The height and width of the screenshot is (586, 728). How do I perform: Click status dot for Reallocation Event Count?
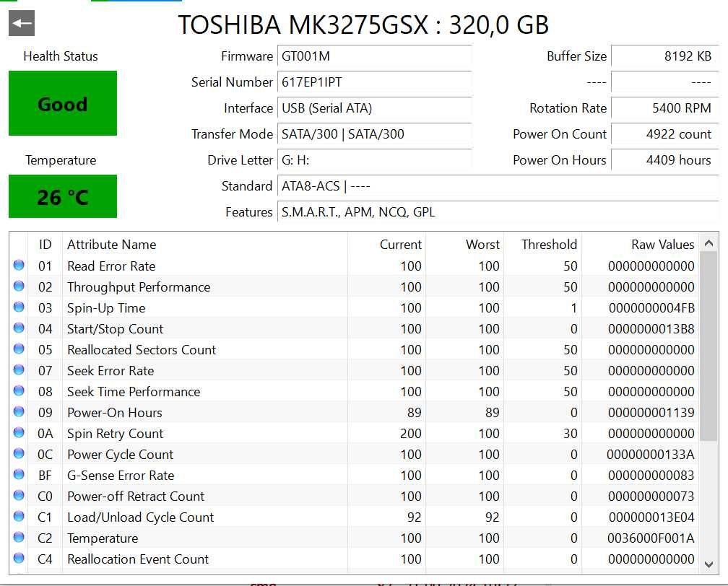[19, 558]
